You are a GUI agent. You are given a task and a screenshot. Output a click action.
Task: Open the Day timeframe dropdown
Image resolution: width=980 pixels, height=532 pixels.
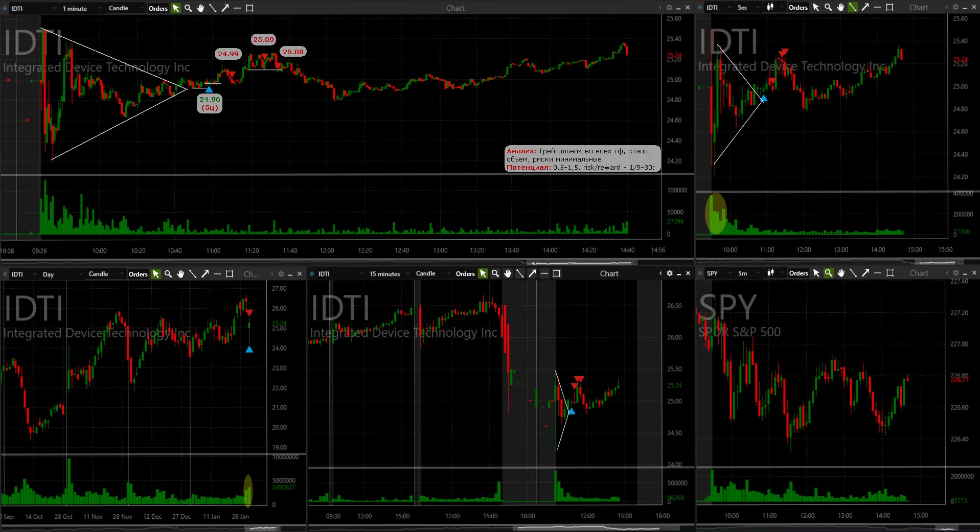point(61,274)
